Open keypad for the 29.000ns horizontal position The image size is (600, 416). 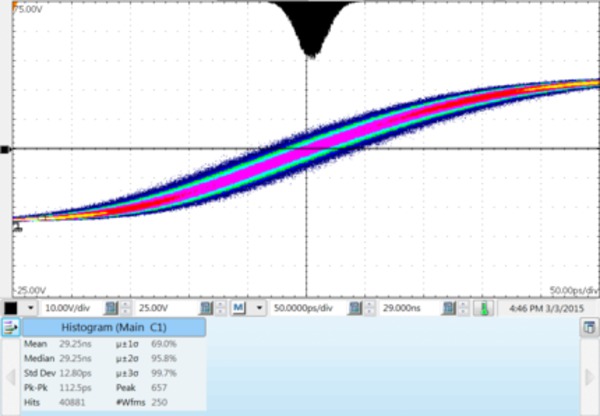(450, 307)
